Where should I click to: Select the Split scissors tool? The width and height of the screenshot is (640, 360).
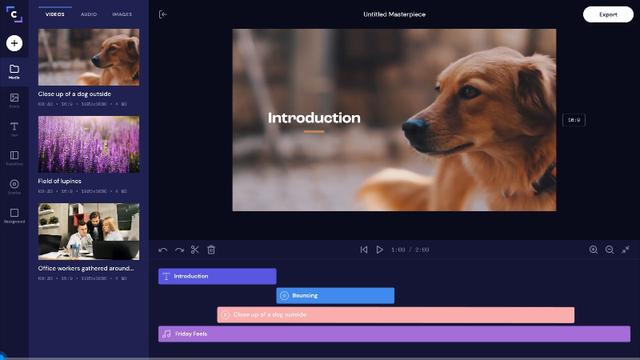point(195,250)
